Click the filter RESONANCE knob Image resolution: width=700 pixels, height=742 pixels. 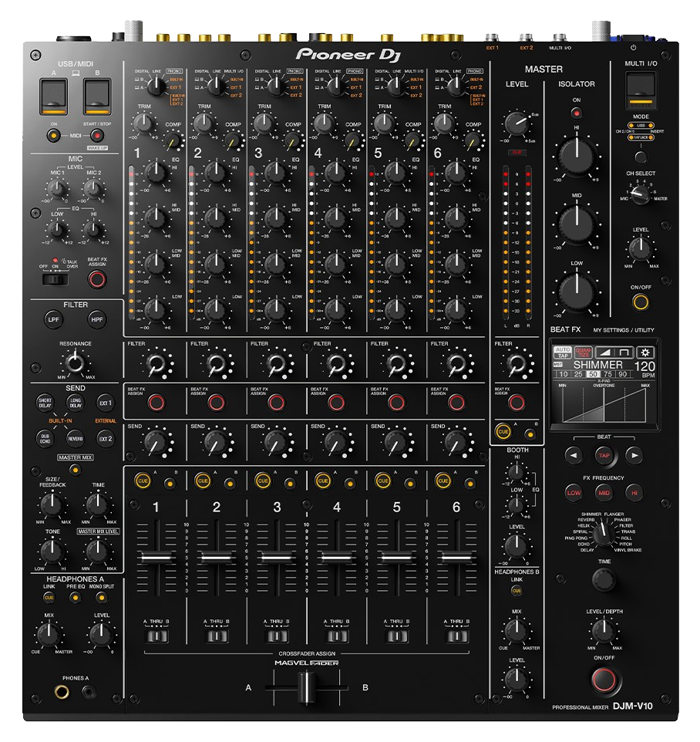pos(76,363)
